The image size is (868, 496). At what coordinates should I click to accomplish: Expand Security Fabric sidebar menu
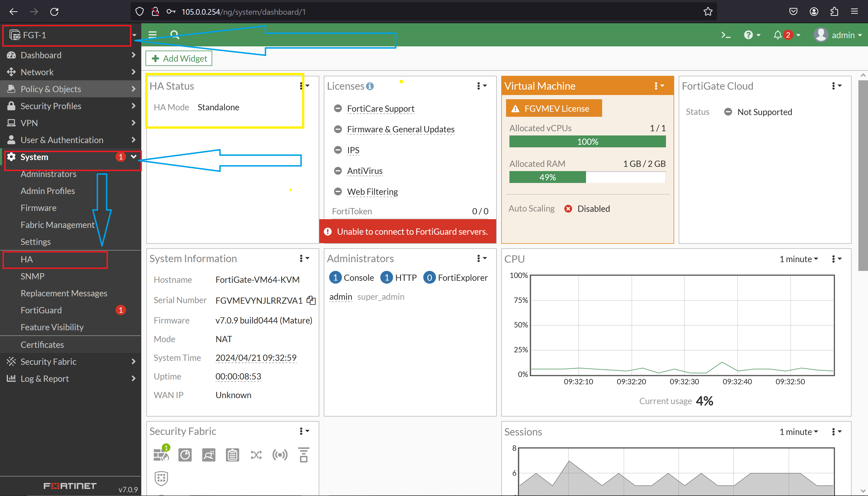[70, 361]
